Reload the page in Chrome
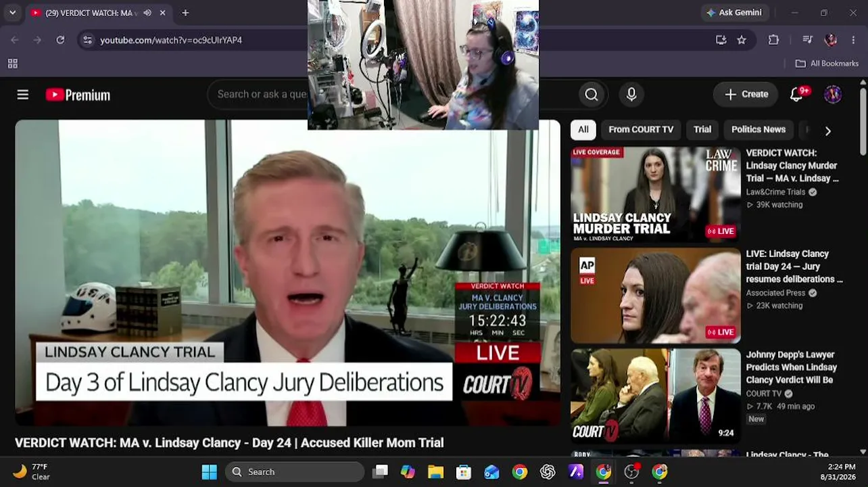 click(60, 40)
